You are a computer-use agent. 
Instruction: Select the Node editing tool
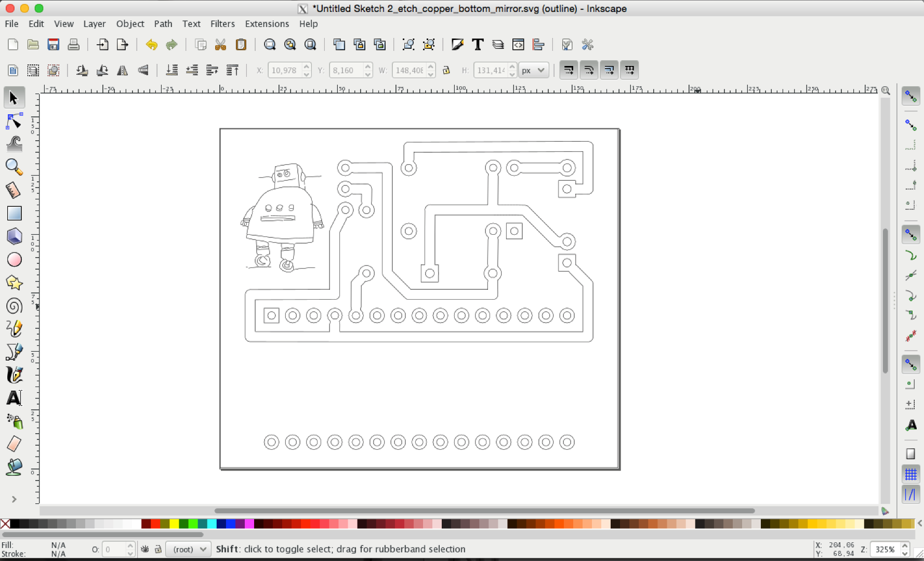tap(14, 121)
